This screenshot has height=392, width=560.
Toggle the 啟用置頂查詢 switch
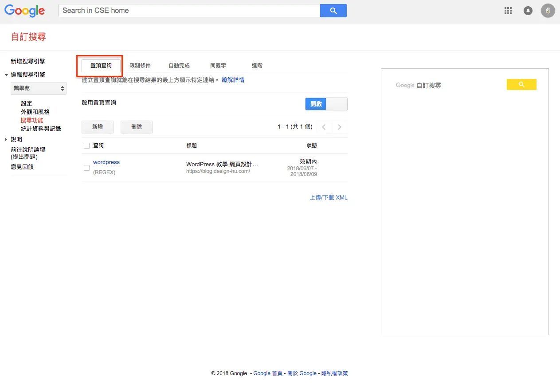point(326,104)
